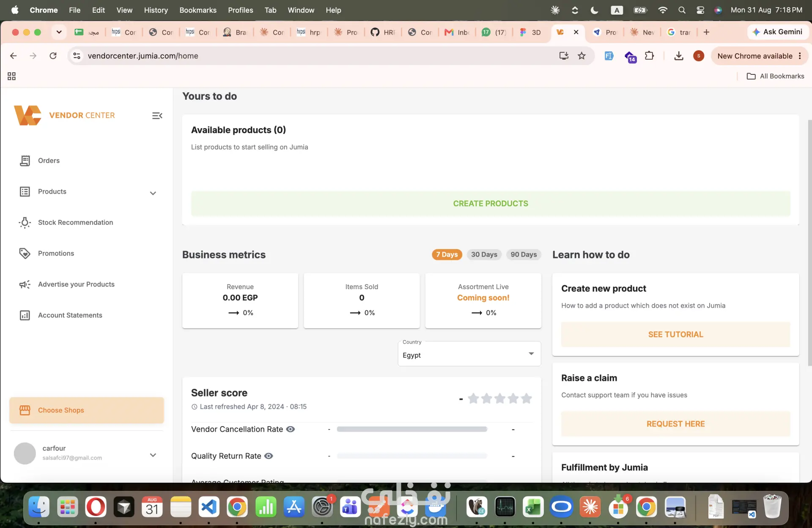Image resolution: width=812 pixels, height=528 pixels.
Task: Bookmark this page with the star icon
Action: coord(582,56)
